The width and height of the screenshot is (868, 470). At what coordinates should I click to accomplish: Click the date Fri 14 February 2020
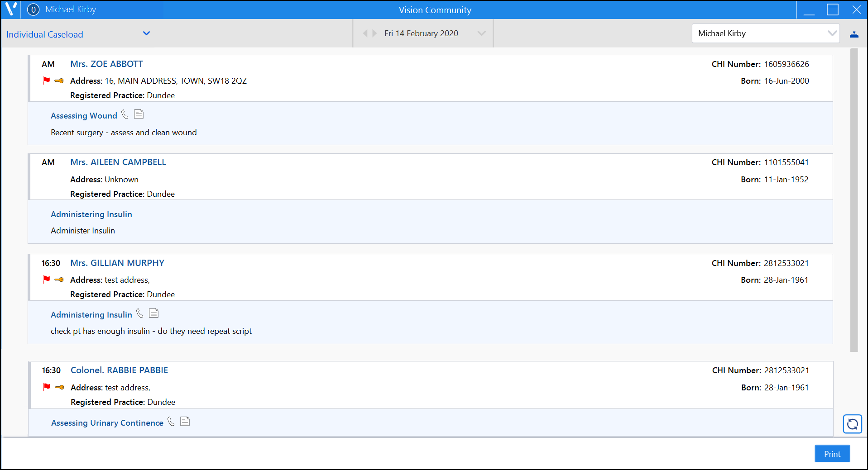421,33
